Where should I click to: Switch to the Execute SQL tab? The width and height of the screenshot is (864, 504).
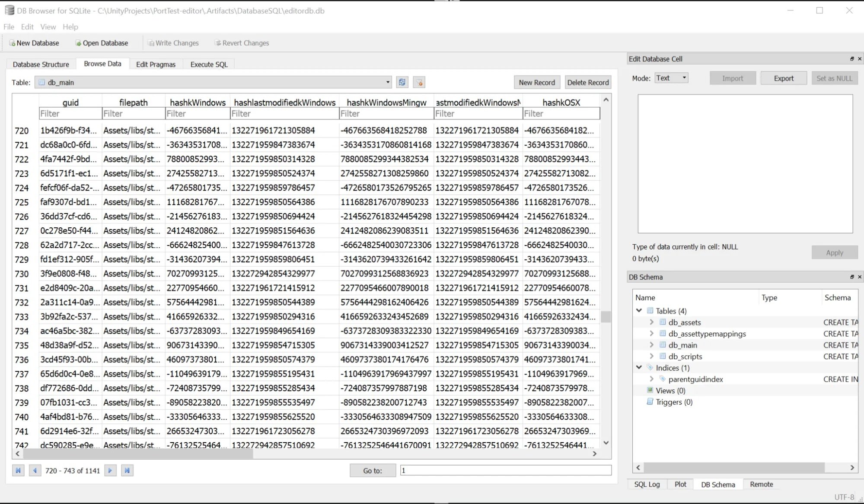[208, 64]
